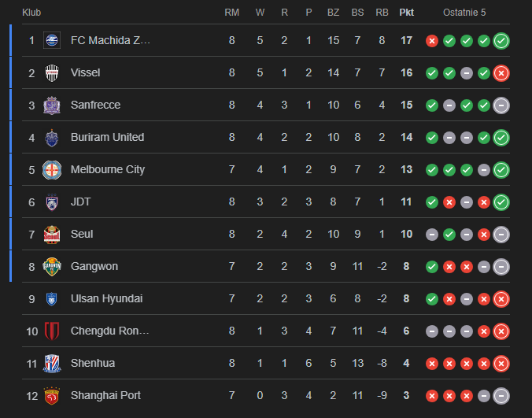The image size is (532, 418).
Task: Click the Melbourne City club crest
Action: 53,169
